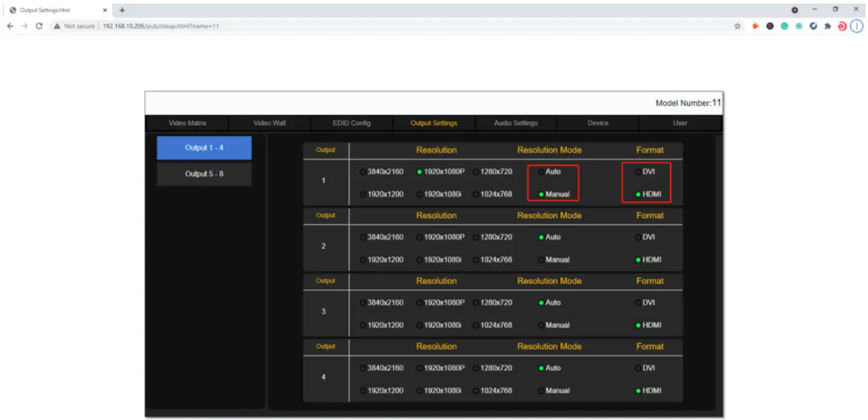
Task: Open the User tab
Action: (x=680, y=123)
